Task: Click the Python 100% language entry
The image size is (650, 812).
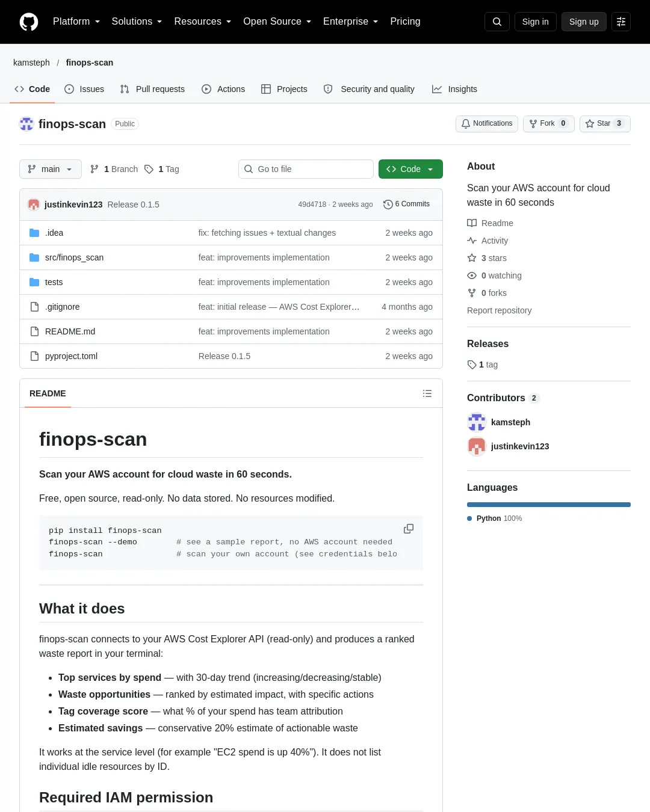Action: [x=495, y=518]
